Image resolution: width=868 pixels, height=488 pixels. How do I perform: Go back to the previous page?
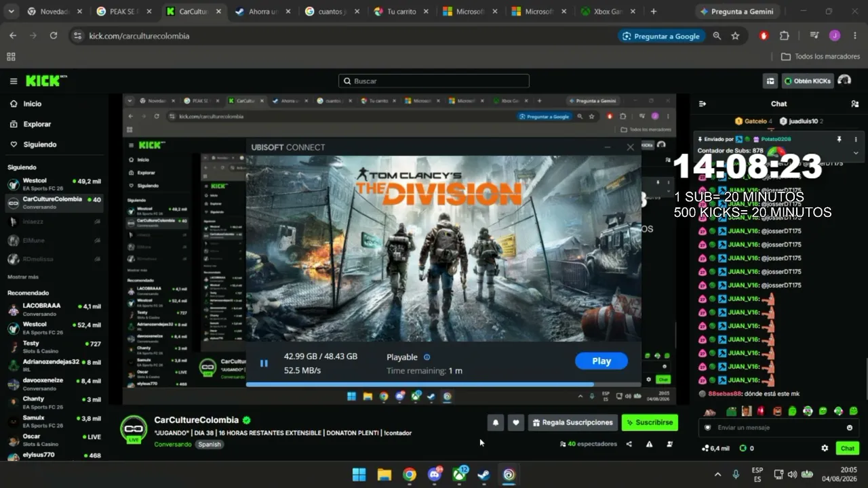(13, 36)
